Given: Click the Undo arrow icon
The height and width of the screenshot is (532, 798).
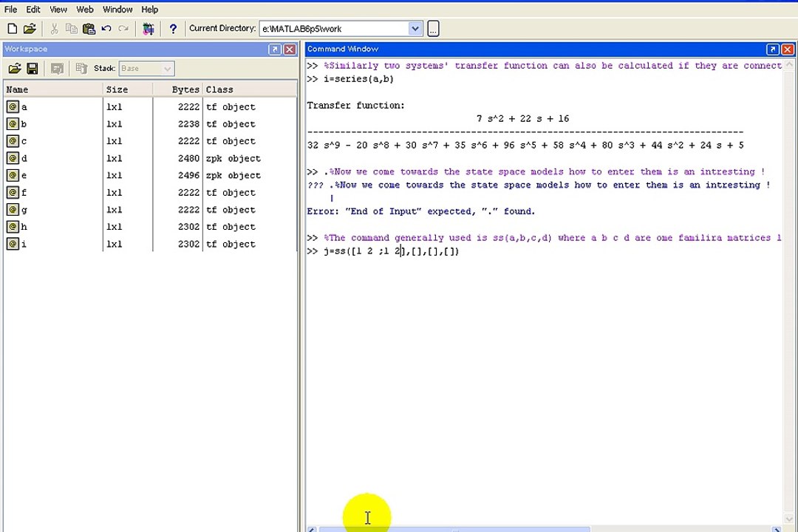Looking at the screenshot, I should (106, 29).
